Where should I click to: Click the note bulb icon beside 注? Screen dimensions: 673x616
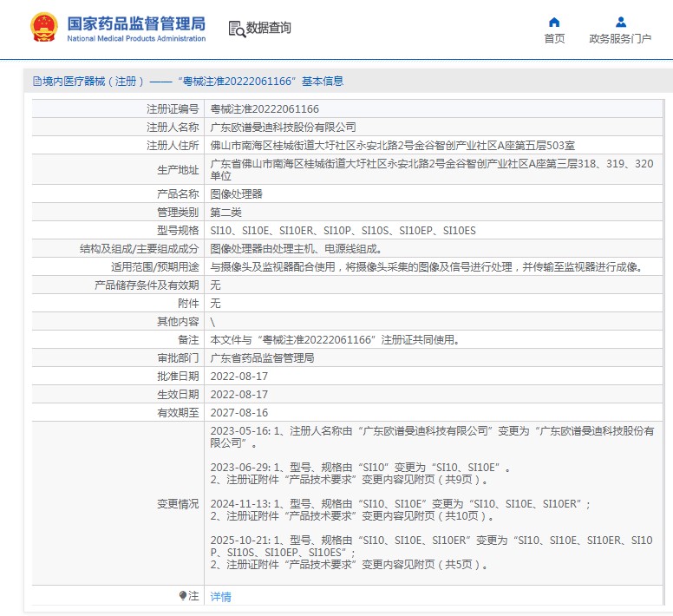click(x=183, y=596)
